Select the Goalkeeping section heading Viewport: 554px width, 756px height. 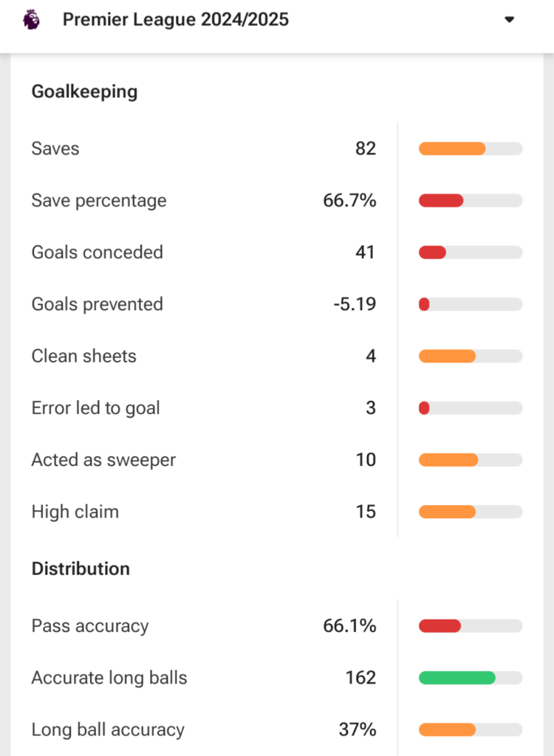[84, 92]
